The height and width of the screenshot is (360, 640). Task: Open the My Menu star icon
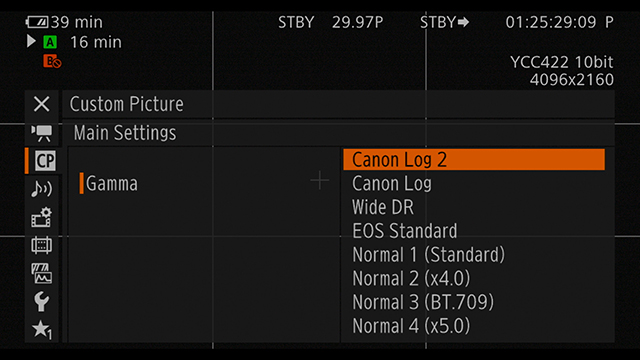[x=42, y=329]
